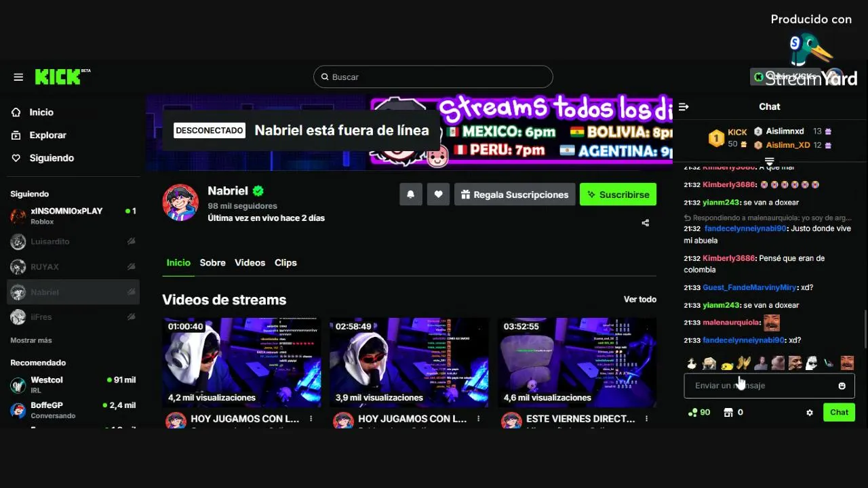Open the 03:52:55 stream video thumbnail

click(577, 363)
